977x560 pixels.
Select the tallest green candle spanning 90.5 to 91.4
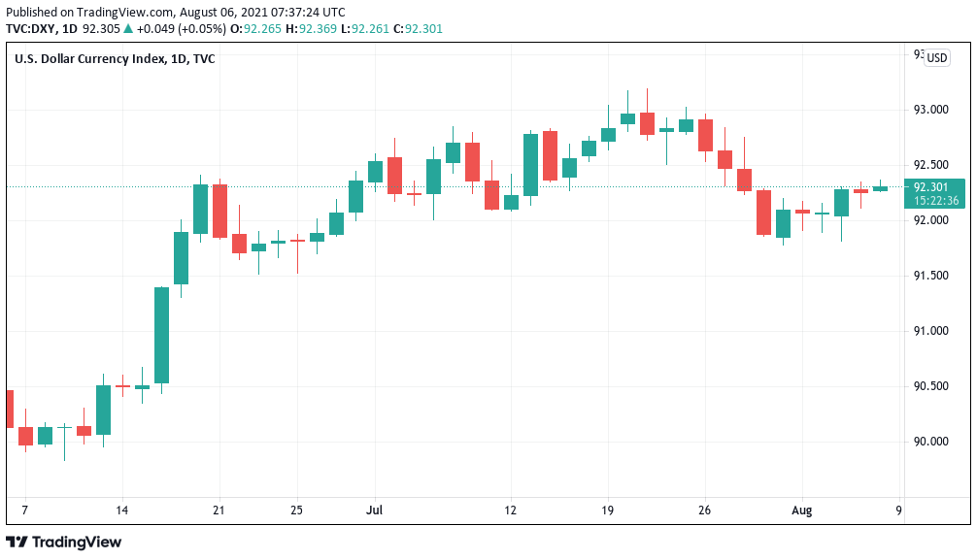(x=162, y=335)
